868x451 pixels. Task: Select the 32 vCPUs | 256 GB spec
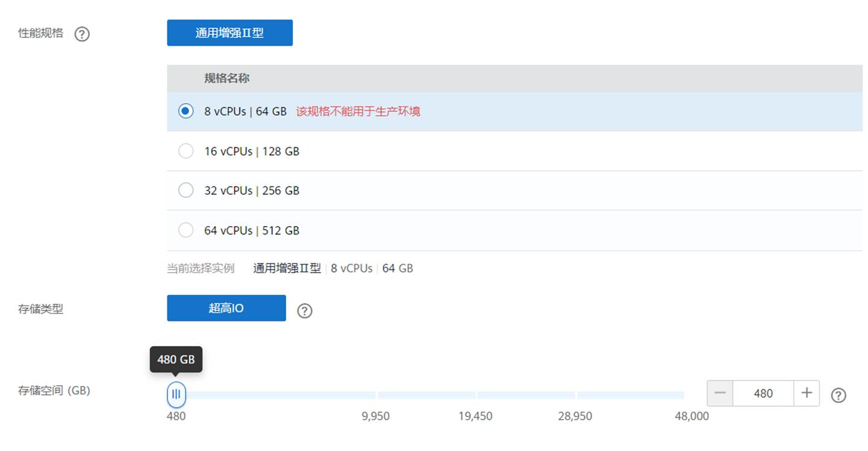[186, 191]
